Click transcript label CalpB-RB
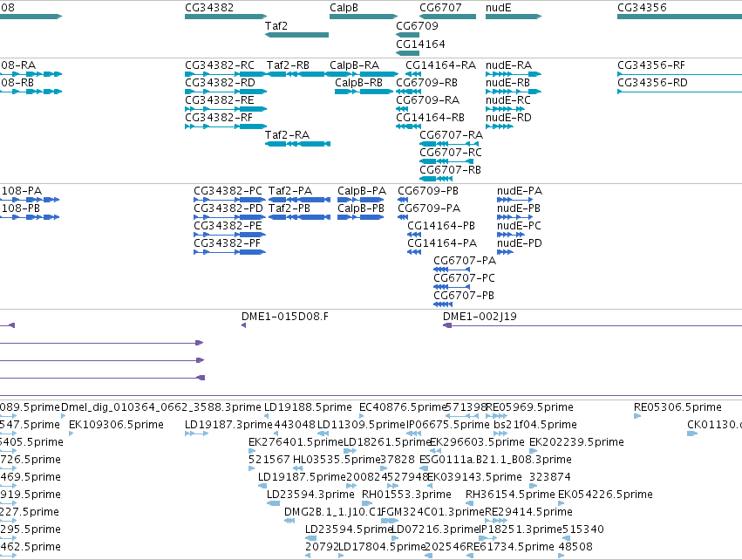 [x=358, y=83]
